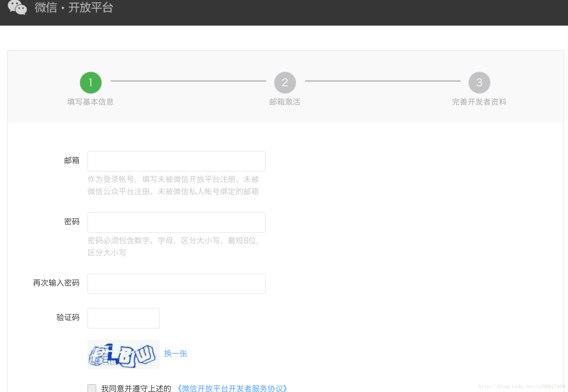This screenshot has height=392, width=568.
Task: Click the 邮箱 field label
Action: pos(72,160)
